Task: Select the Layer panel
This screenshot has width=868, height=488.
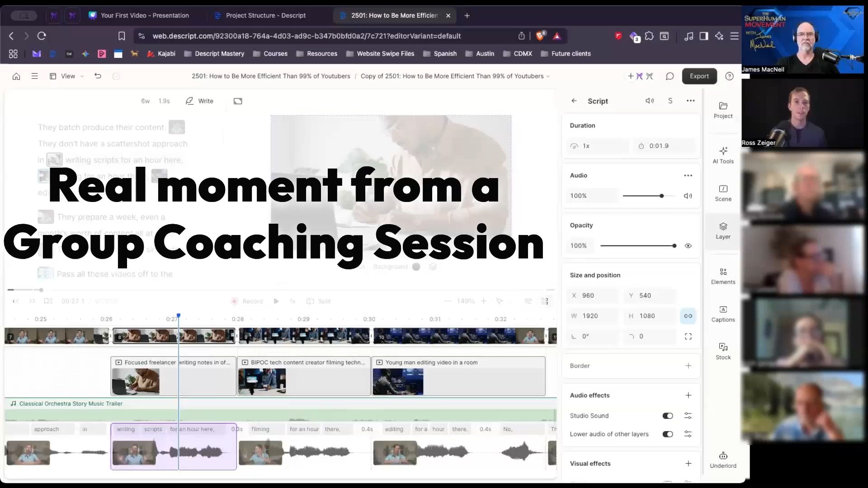Action: 723,230
